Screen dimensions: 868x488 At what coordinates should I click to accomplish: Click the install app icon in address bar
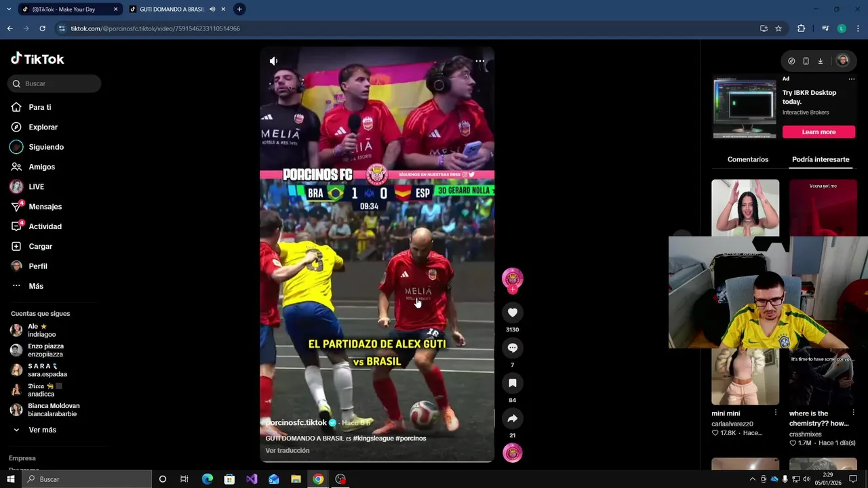point(764,28)
